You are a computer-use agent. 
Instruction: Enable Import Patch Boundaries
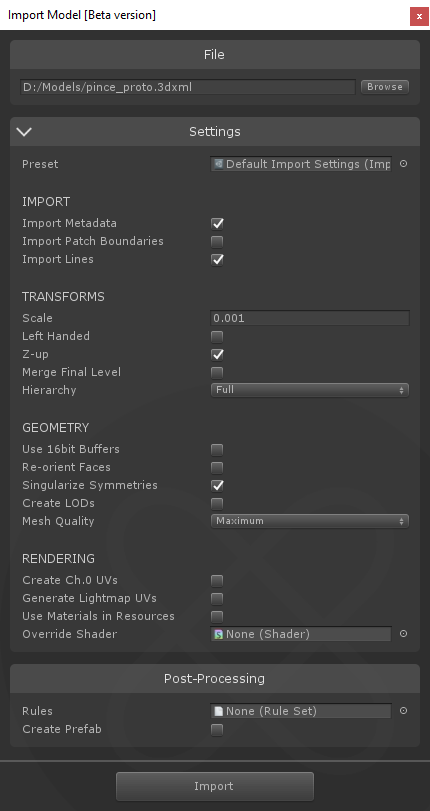[217, 242]
